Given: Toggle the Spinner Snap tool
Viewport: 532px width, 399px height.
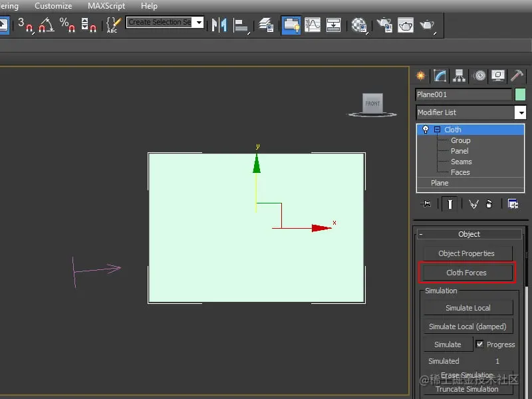Looking at the screenshot, I should (x=88, y=25).
